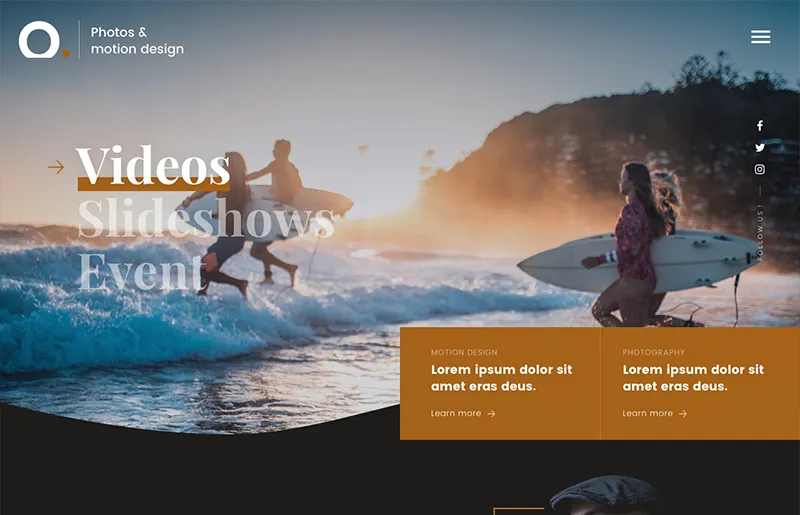This screenshot has width=800, height=515.
Task: Open the hamburger navigation menu
Action: (760, 37)
